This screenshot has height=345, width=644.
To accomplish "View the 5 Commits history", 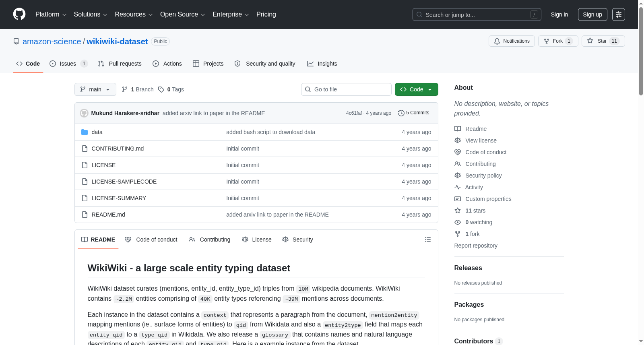I will pos(414,113).
